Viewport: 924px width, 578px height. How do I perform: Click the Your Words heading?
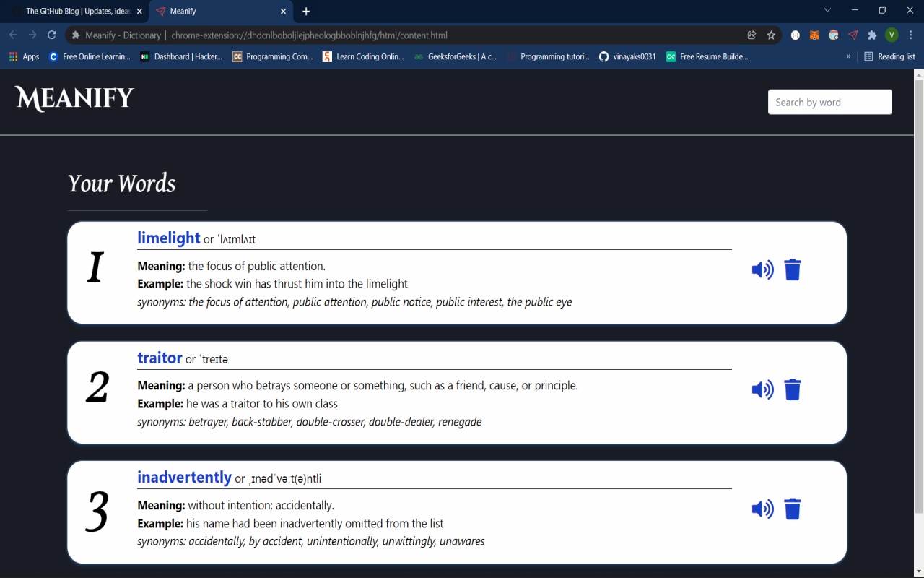pos(121,184)
